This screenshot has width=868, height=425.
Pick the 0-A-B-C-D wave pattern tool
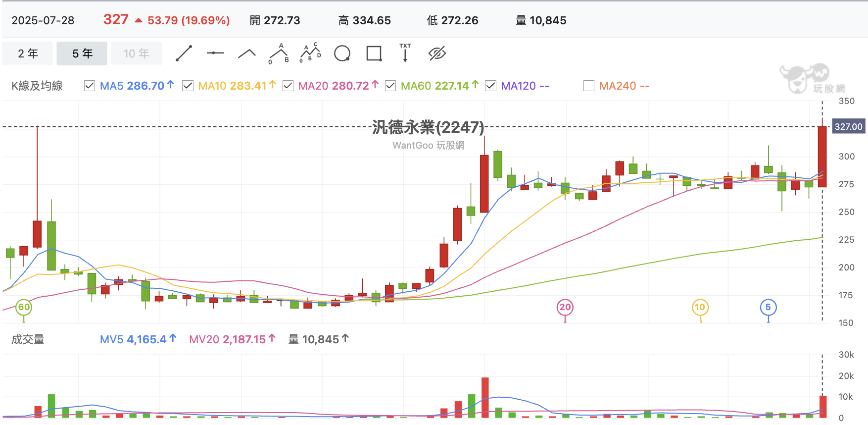click(310, 53)
